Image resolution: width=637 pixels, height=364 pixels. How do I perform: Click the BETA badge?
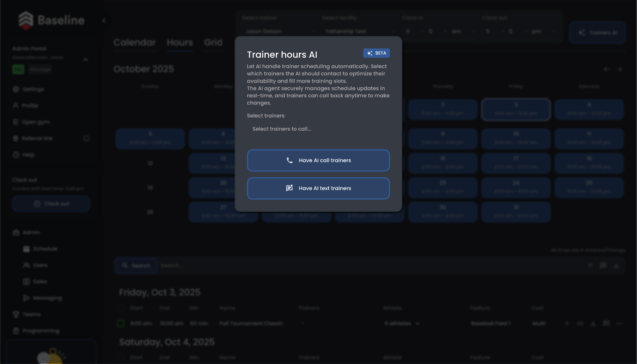376,53
